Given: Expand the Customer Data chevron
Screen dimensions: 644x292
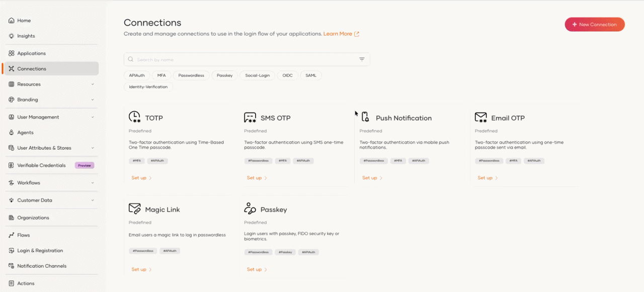Looking at the screenshot, I should pos(93,200).
